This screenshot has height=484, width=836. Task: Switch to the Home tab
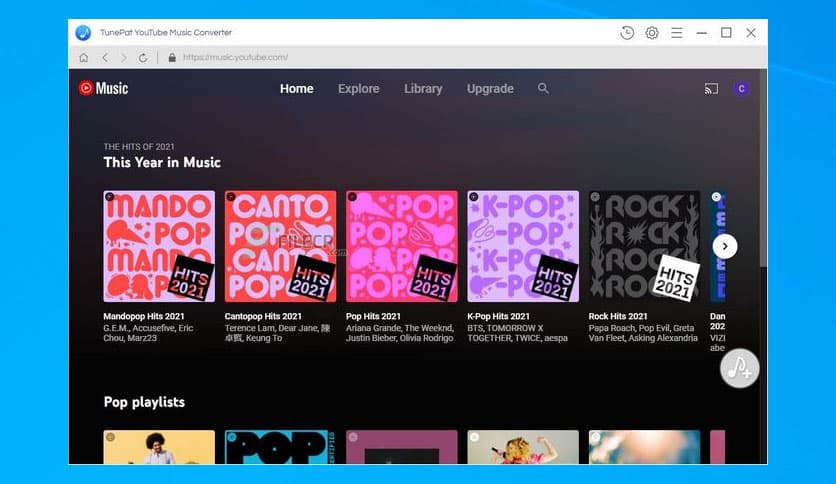[296, 88]
